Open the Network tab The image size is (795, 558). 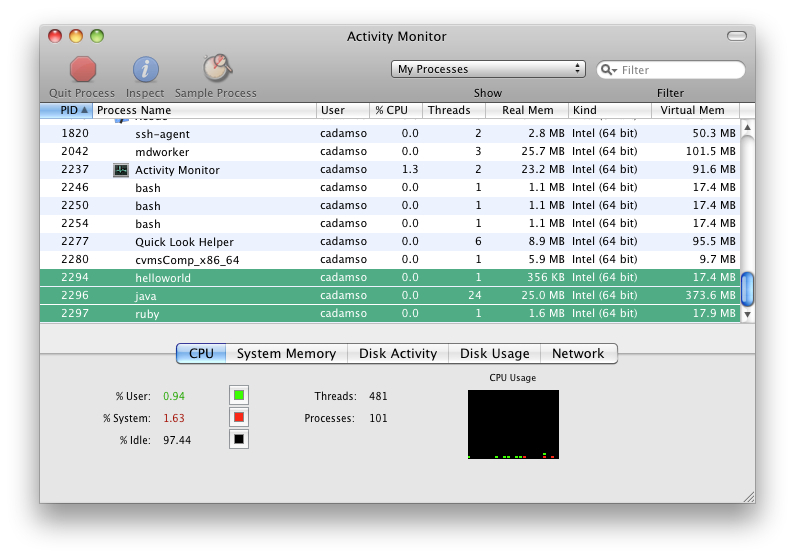click(579, 353)
